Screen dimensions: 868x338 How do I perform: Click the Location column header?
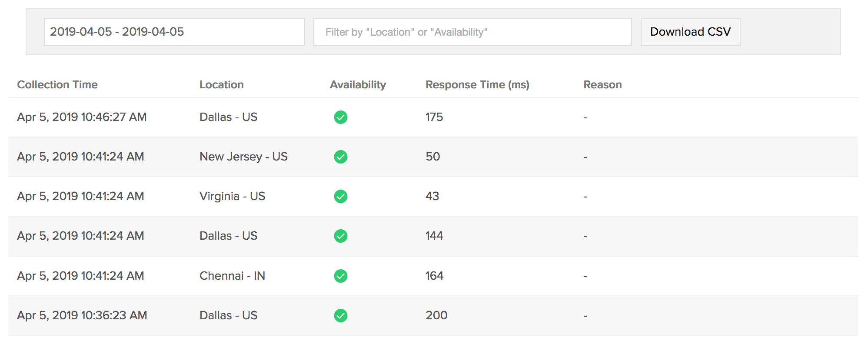[222, 85]
